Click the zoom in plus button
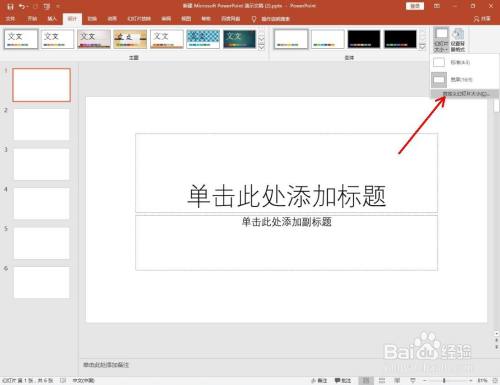The width and height of the screenshot is (500, 385). point(471,380)
